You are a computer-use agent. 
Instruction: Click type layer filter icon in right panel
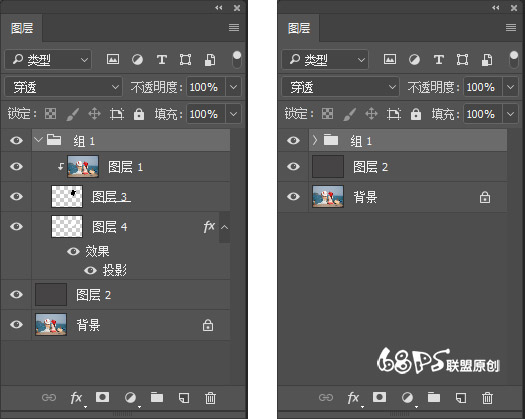pos(439,60)
